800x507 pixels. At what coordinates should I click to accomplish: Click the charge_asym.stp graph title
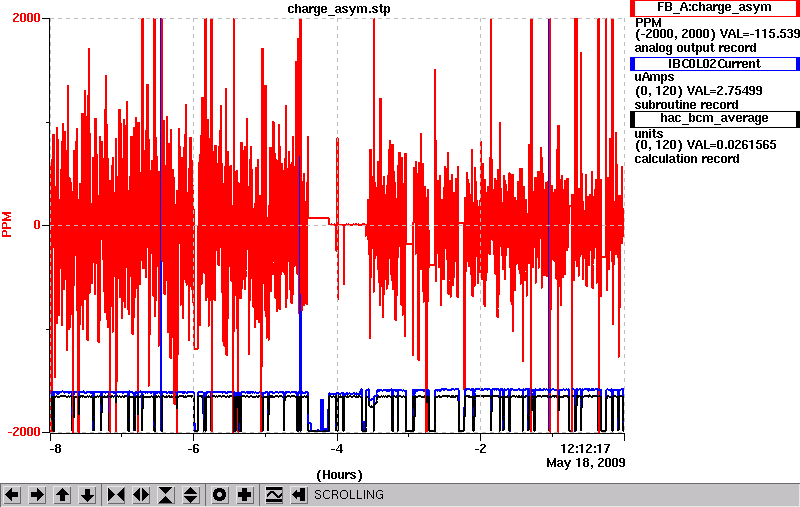click(x=339, y=9)
